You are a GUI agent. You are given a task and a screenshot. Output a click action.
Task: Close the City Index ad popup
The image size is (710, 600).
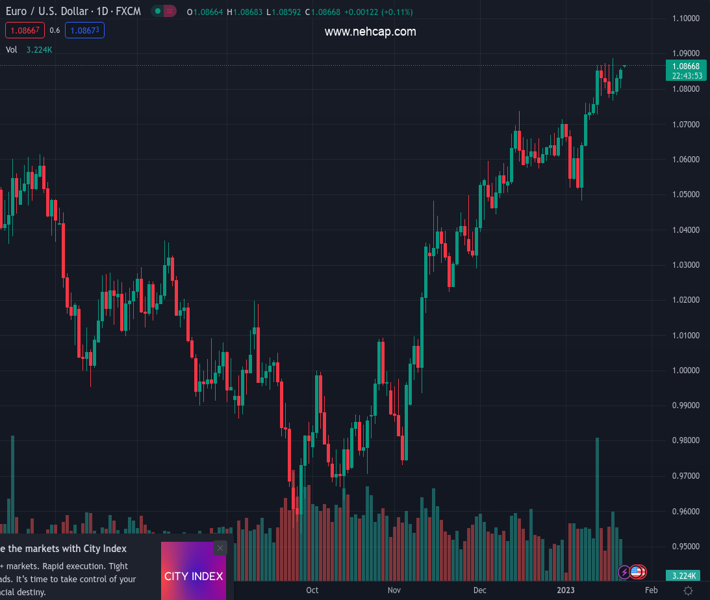tap(220, 548)
